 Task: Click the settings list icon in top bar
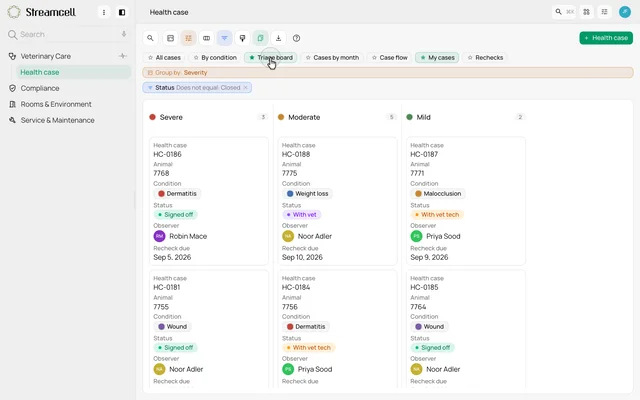coord(604,12)
